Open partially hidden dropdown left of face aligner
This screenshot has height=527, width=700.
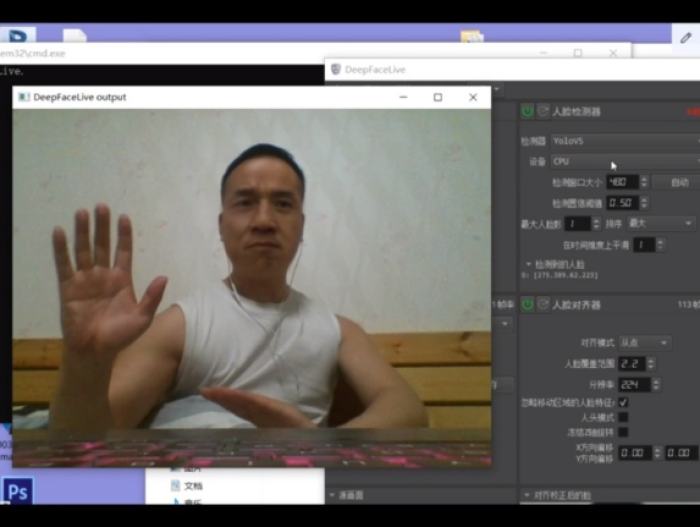pos(504,323)
